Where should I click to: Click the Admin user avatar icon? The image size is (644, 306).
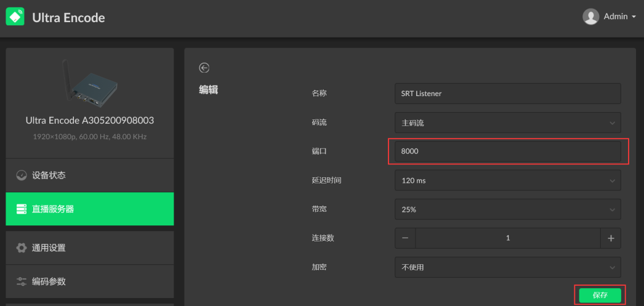(x=590, y=17)
